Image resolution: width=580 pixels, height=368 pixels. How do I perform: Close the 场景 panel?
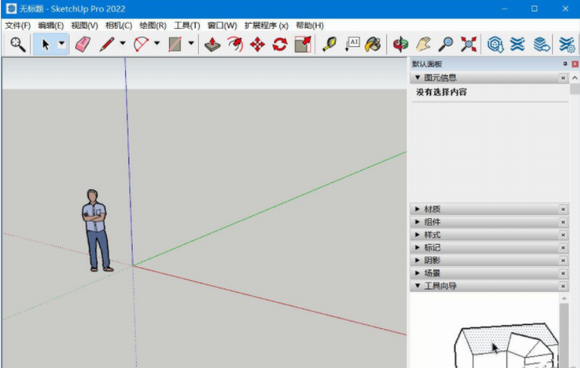(x=563, y=273)
